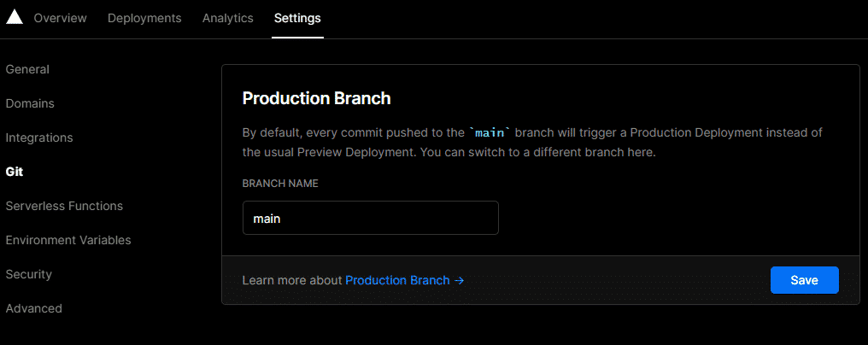Select the Settings tab
Screen dimensions: 868x345
(297, 18)
